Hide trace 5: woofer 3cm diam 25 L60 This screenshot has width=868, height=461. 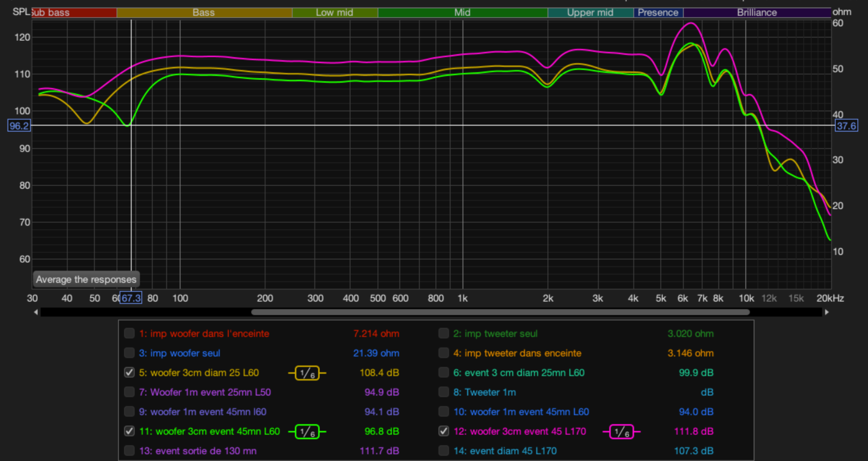coord(129,373)
